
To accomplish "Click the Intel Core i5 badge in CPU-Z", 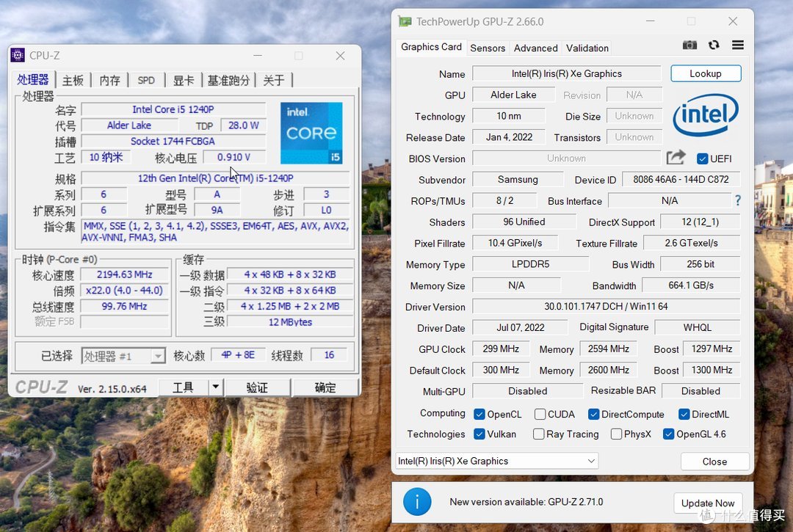I will (x=311, y=133).
